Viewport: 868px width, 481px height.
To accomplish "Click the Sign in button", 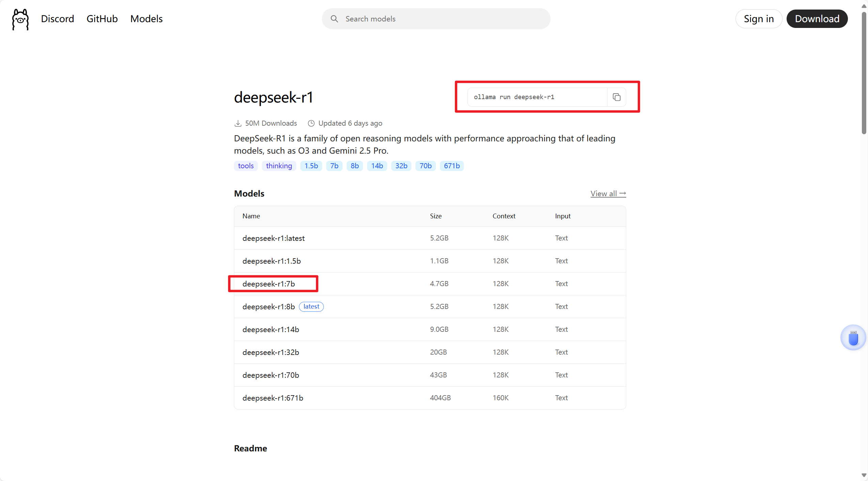I will 758,19.
